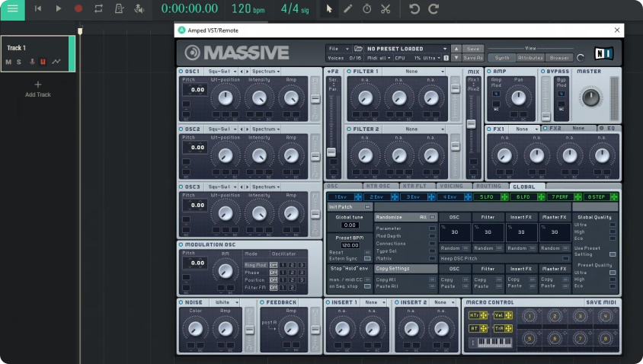643x364 pixels.
Task: Enable loop playback in the transport bar
Action: pos(98,9)
